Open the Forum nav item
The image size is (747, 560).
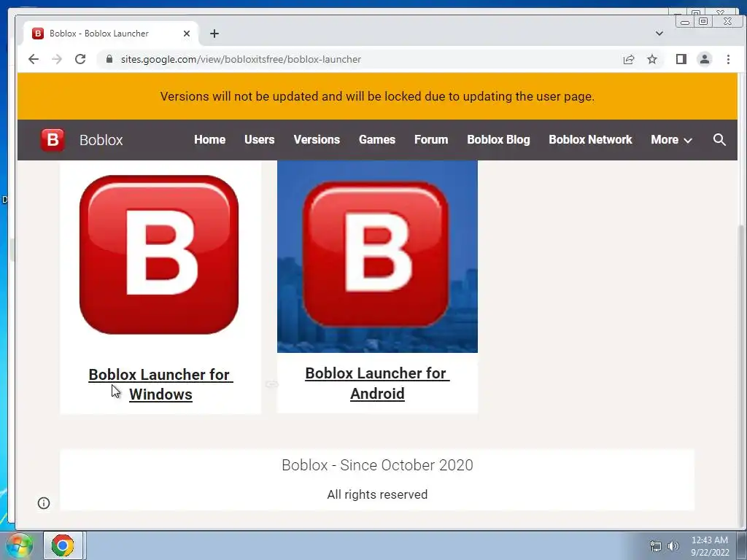point(431,139)
